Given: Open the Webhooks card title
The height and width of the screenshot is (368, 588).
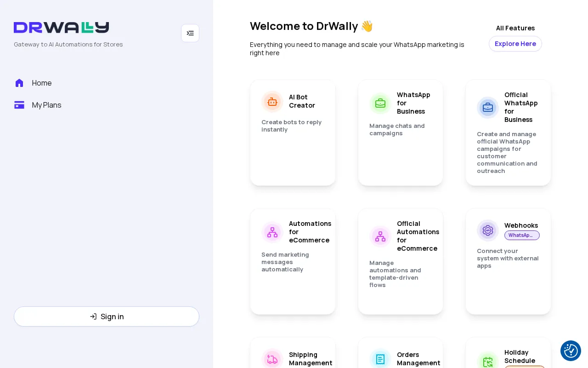Looking at the screenshot, I should click(521, 225).
